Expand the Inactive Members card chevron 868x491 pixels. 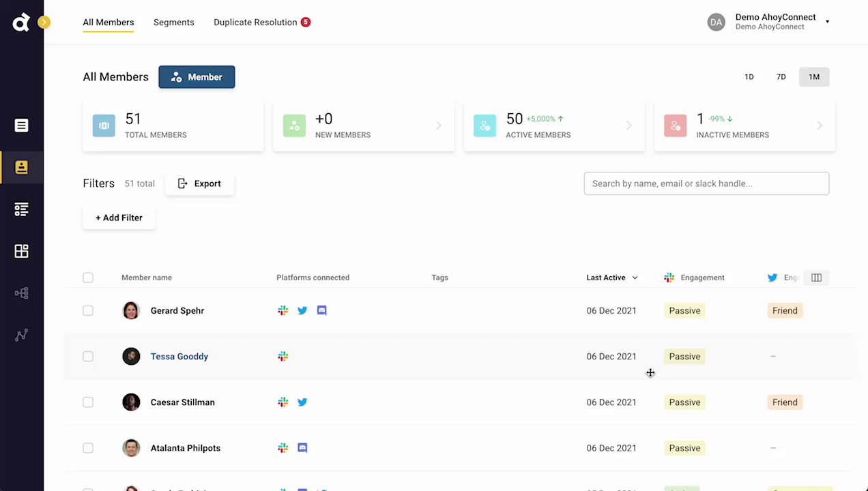[x=820, y=125]
